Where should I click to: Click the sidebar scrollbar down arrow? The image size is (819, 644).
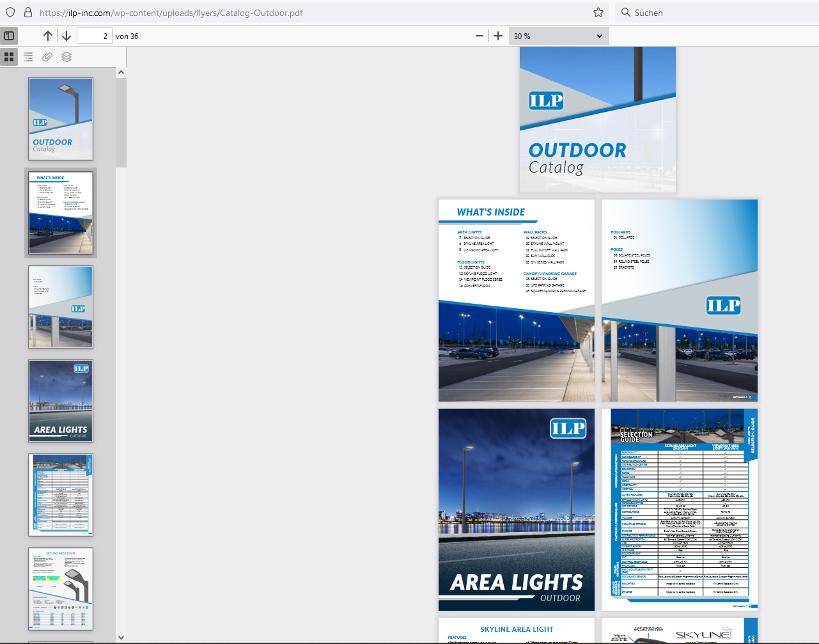point(121,637)
